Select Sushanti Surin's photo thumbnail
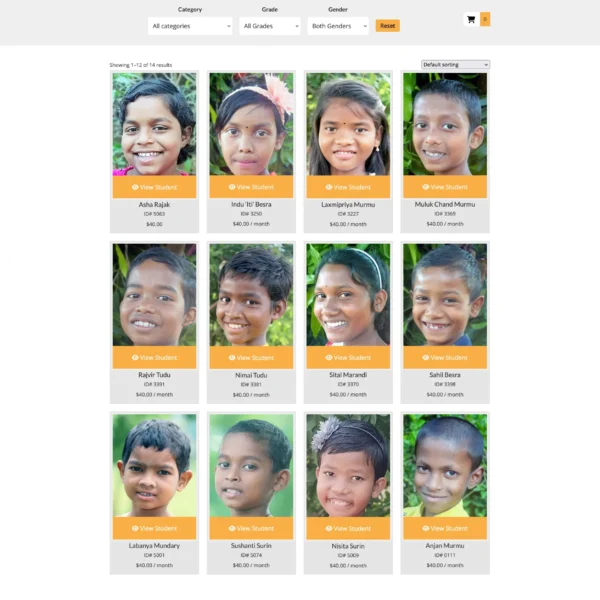600x600 pixels. click(251, 466)
